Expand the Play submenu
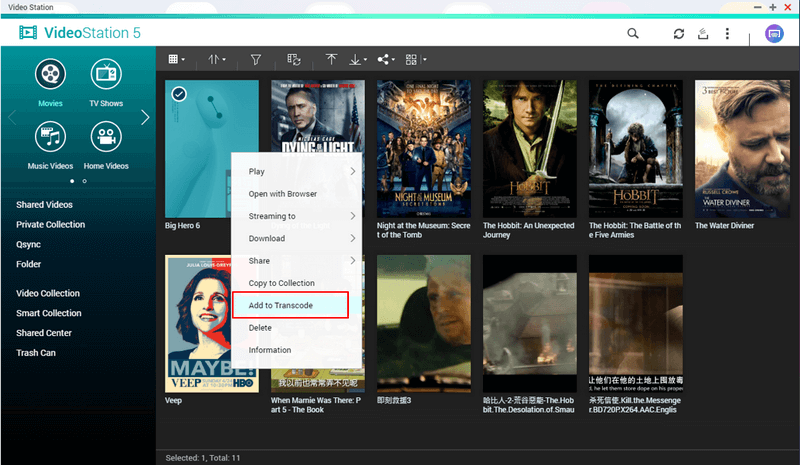The height and width of the screenshot is (465, 800). pyautogui.click(x=297, y=172)
